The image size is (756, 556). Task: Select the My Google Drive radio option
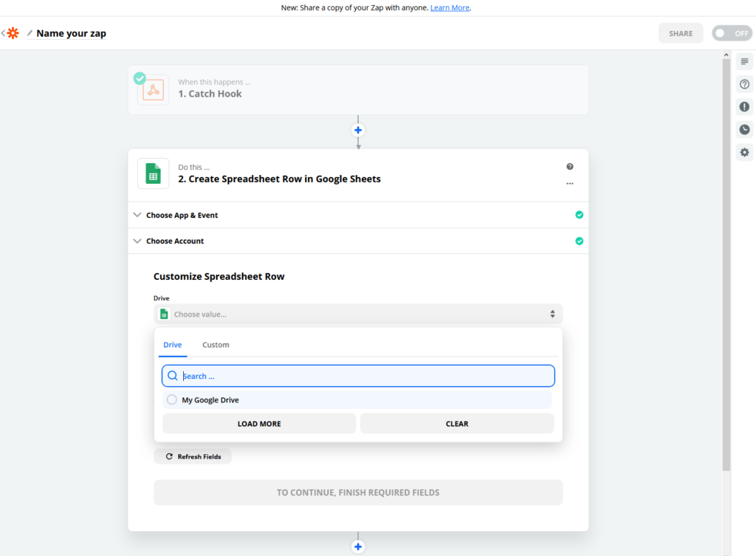(x=171, y=399)
